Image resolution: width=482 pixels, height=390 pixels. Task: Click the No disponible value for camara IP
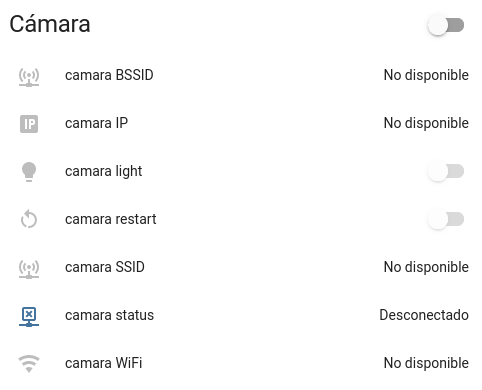click(426, 123)
